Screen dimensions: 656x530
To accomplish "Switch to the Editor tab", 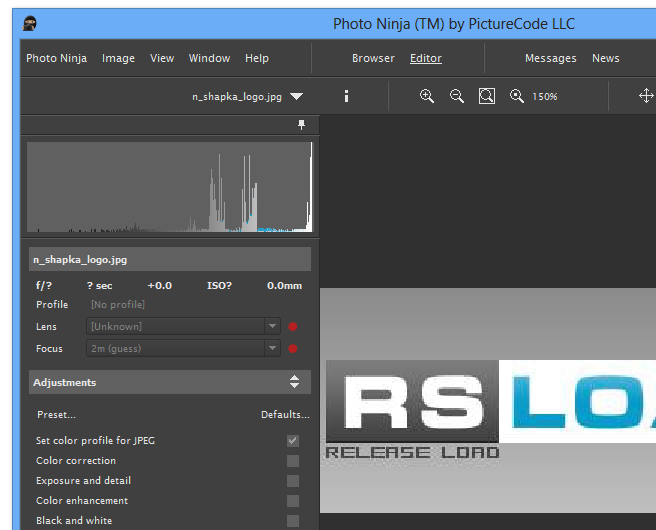I will coord(425,58).
